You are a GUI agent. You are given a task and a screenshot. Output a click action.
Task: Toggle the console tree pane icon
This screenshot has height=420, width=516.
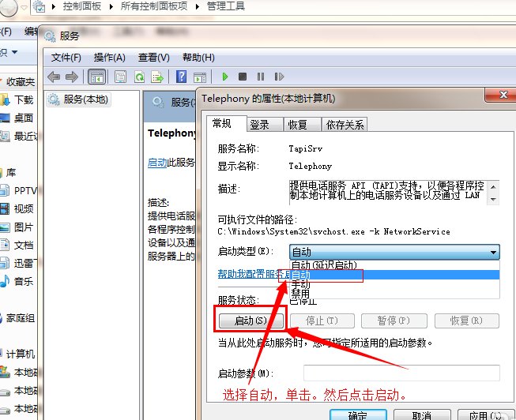97,77
